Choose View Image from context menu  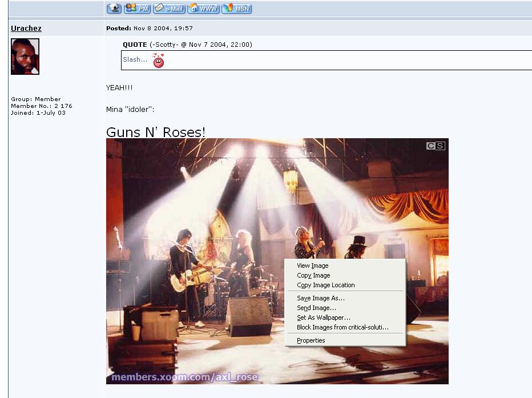coord(312,266)
